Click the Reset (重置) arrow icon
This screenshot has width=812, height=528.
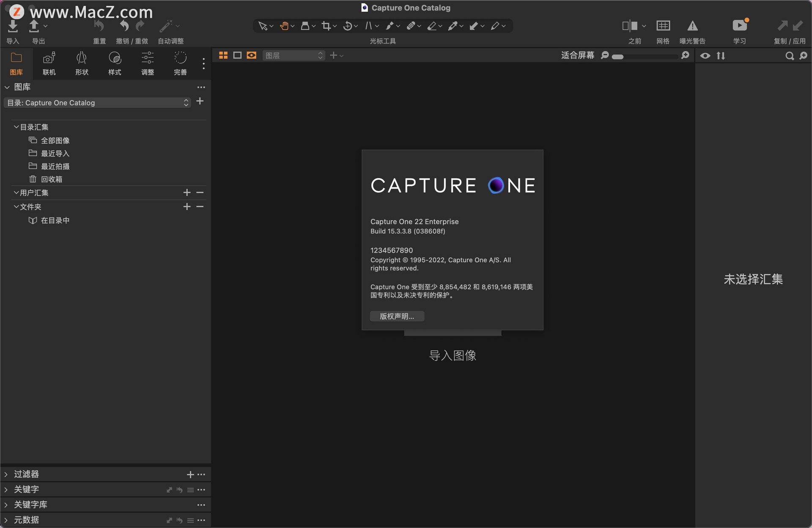99,26
